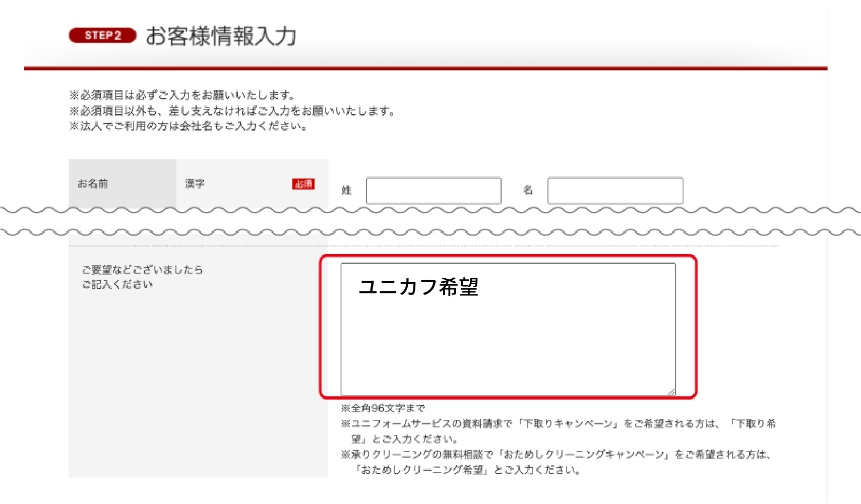The width and height of the screenshot is (861, 504).
Task: Click the ※法人でご利用の方 instruction line
Action: (189, 127)
